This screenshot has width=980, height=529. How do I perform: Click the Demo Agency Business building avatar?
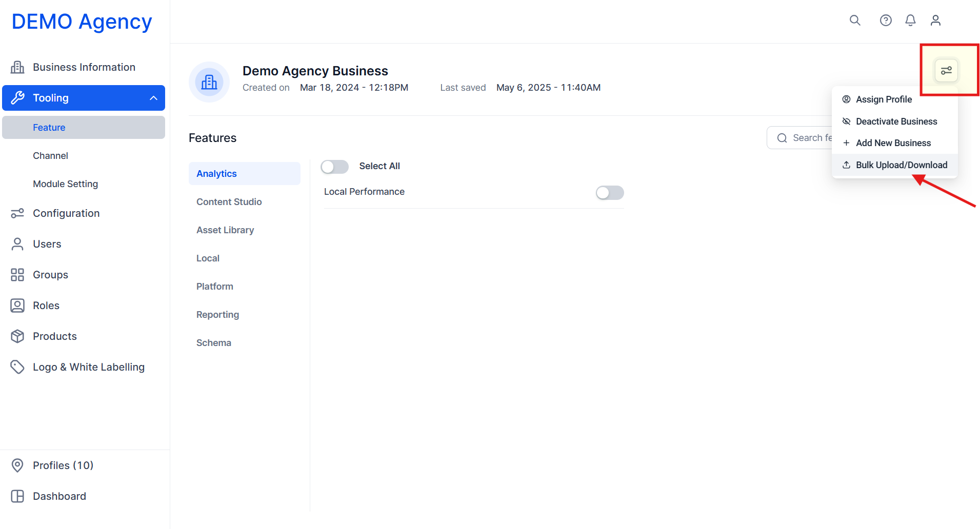[209, 82]
